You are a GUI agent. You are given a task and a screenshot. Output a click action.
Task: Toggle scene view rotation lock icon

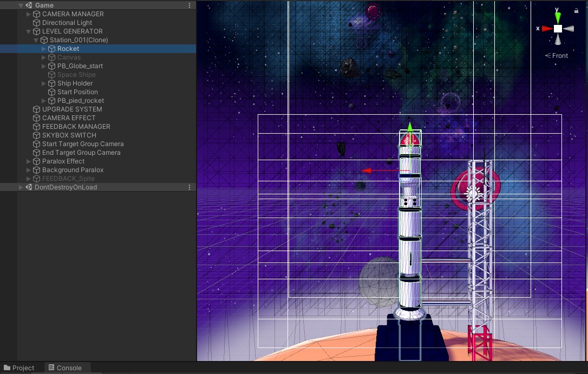[x=576, y=11]
